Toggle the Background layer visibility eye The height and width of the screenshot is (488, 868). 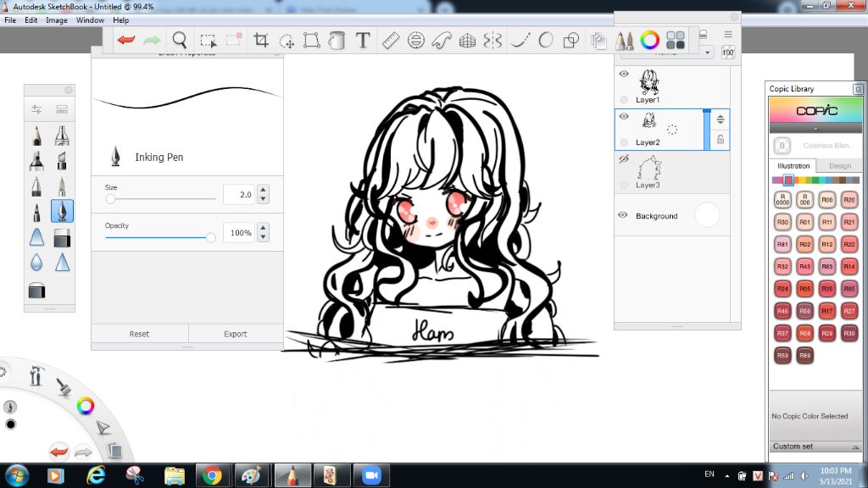(623, 215)
